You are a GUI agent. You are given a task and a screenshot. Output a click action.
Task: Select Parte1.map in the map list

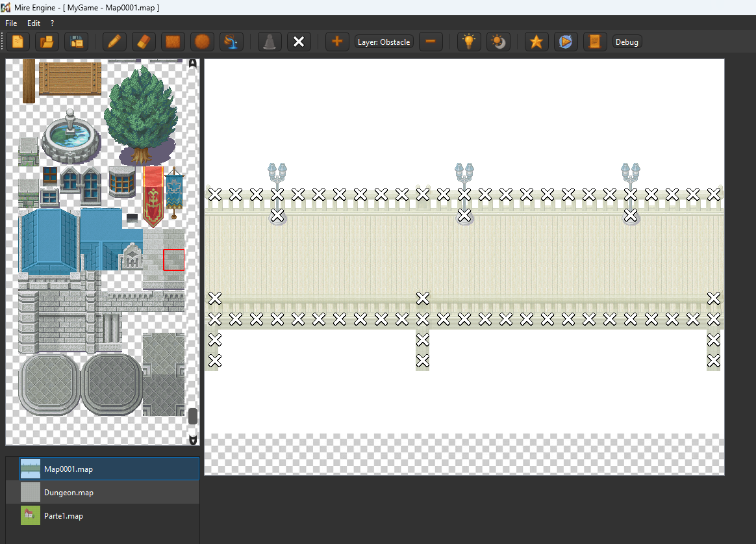[x=109, y=515]
